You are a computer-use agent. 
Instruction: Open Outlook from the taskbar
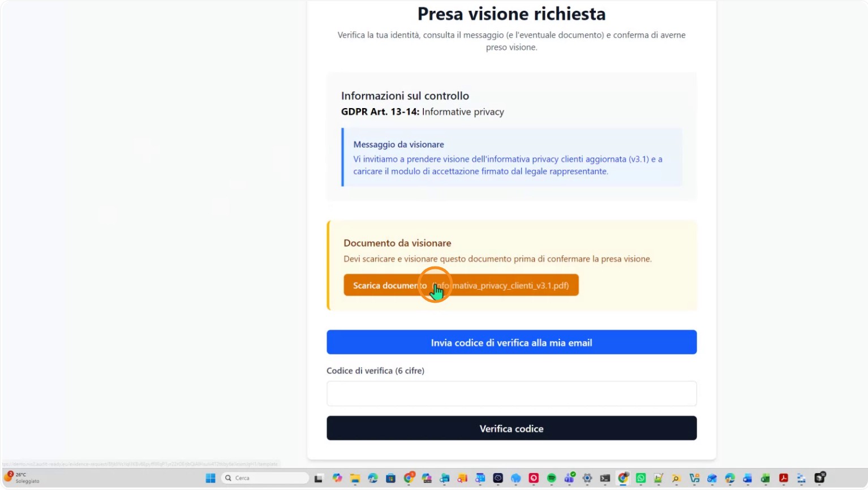pyautogui.click(x=712, y=478)
